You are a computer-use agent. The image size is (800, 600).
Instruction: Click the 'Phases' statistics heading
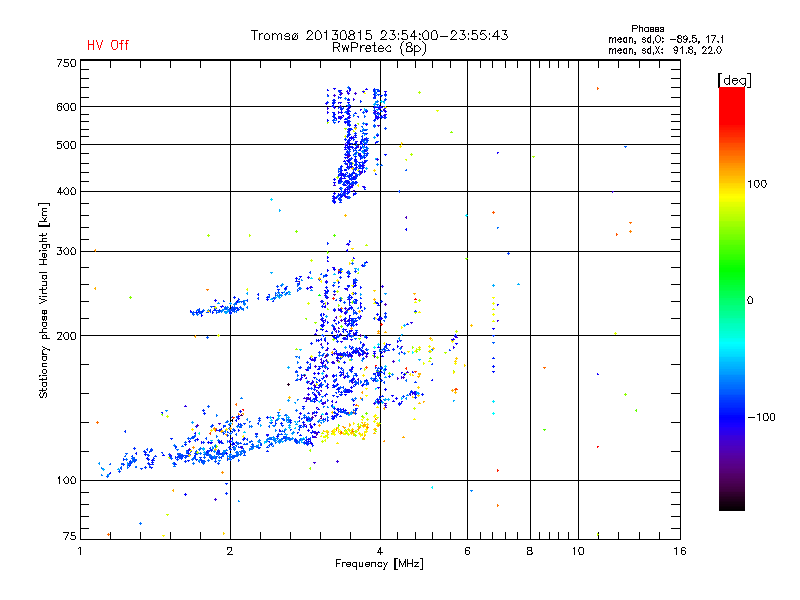[x=647, y=29]
